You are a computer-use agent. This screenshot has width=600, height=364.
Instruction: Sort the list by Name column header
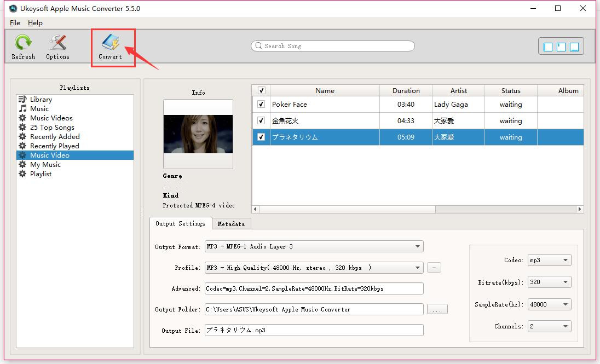tap(325, 91)
